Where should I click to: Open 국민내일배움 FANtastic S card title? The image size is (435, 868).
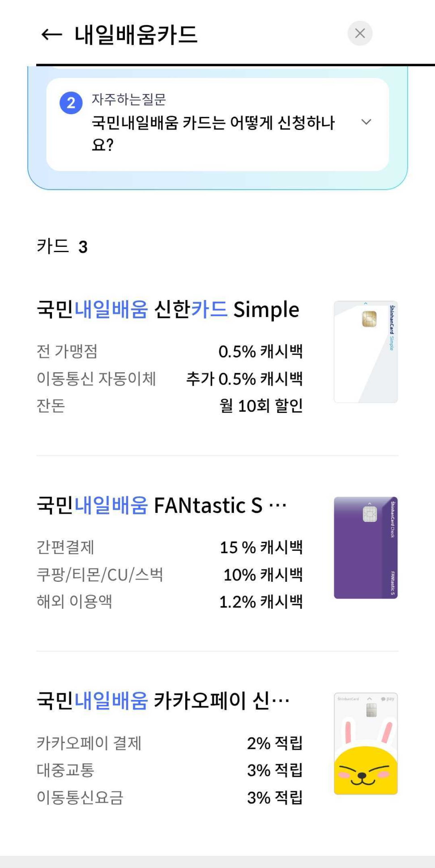162,506
